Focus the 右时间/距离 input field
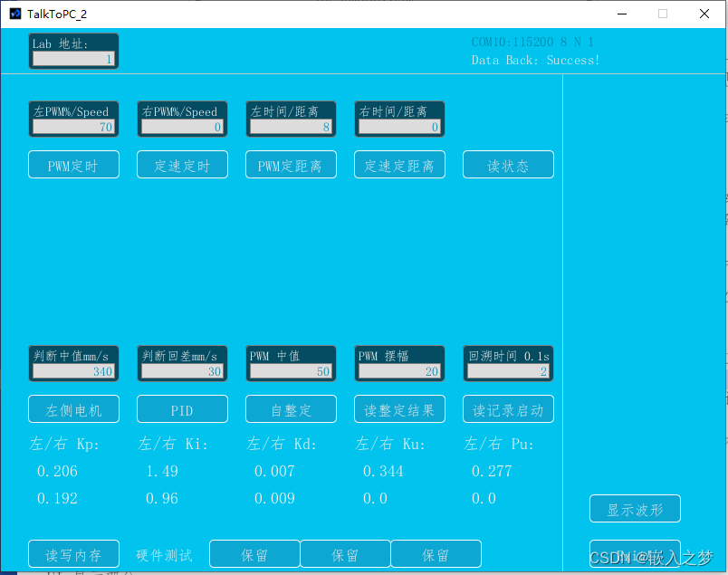This screenshot has height=575, width=728. 399,127
